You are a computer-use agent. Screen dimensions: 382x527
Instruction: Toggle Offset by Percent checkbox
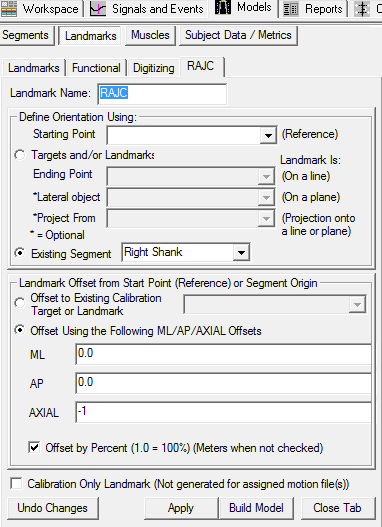click(34, 448)
